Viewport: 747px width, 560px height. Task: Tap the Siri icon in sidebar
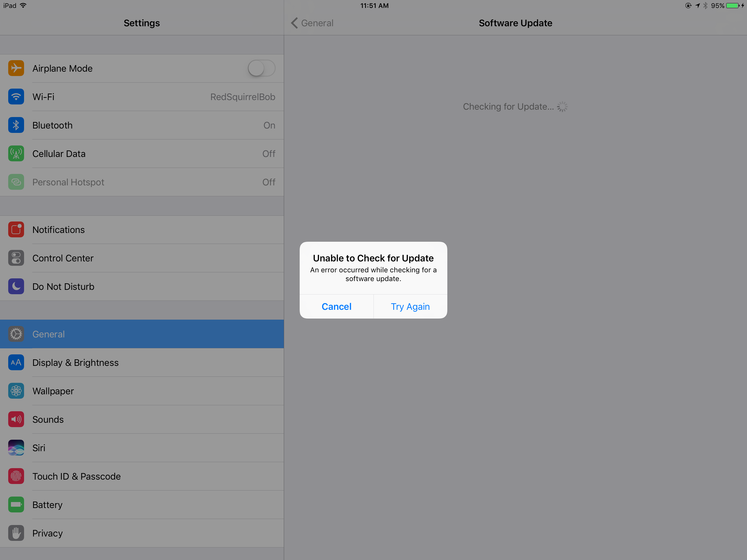click(16, 448)
